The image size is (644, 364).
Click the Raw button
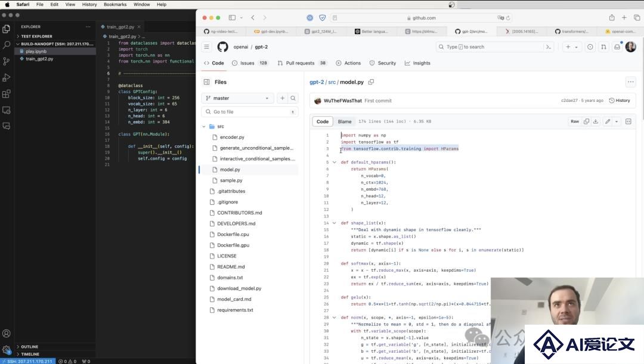[575, 122]
